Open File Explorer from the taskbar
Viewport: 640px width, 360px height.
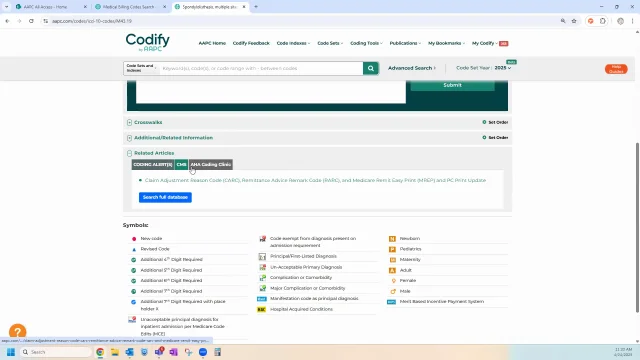(x=115, y=352)
